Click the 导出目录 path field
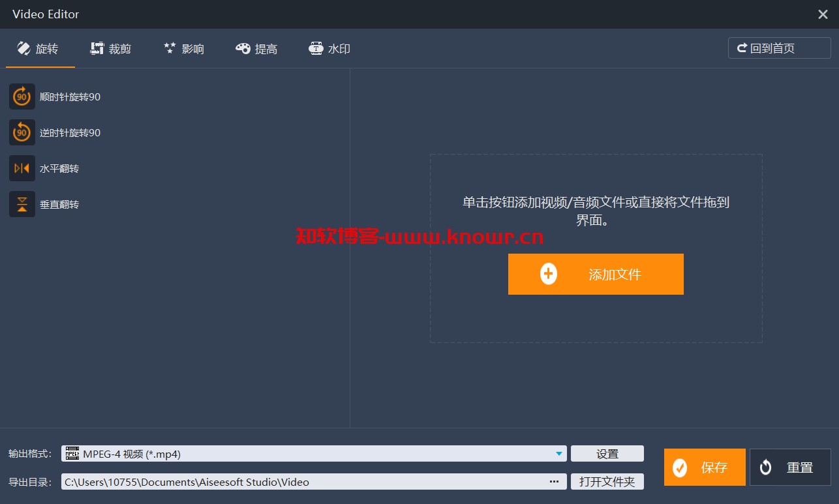839x504 pixels. 314,482
